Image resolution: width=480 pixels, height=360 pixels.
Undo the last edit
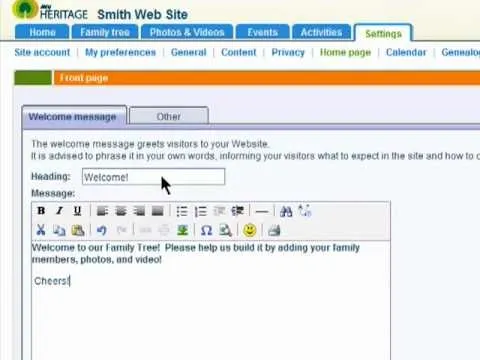(102, 230)
